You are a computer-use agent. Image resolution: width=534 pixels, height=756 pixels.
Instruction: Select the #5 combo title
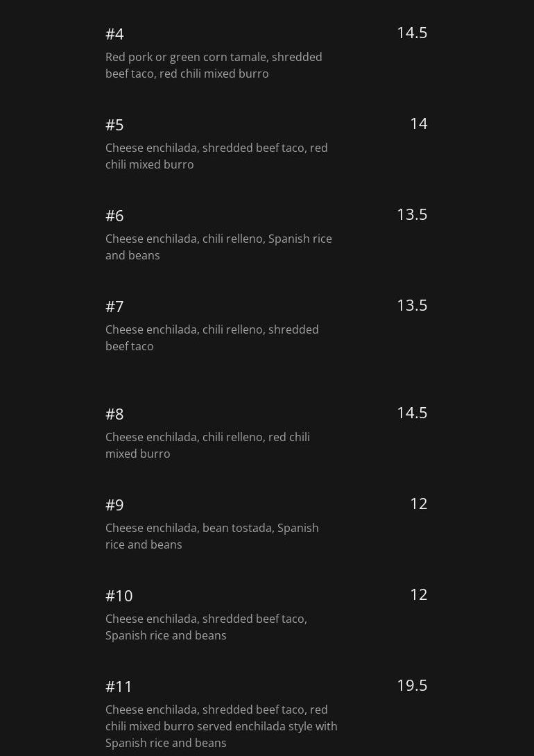click(114, 125)
